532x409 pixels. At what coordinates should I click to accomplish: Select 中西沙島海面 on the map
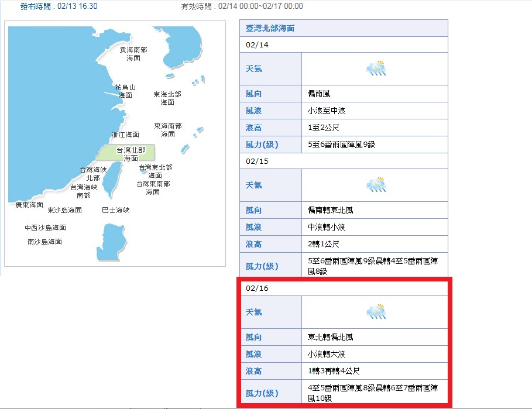click(x=45, y=228)
